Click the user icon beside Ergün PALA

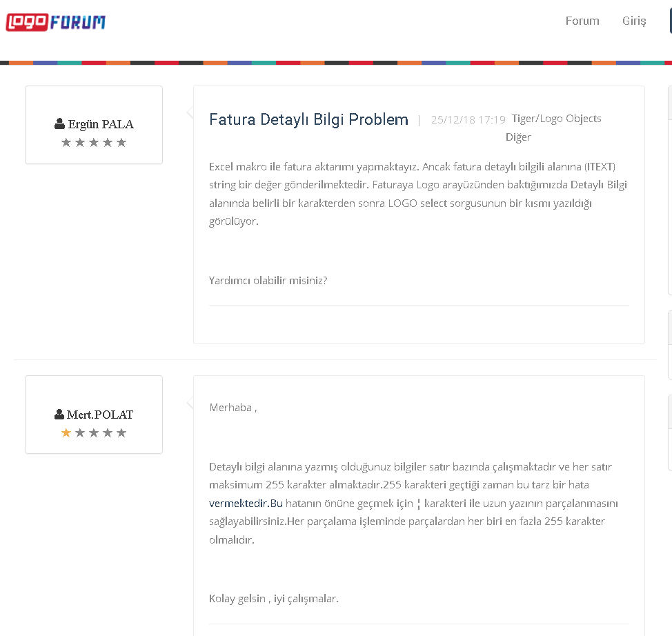(59, 125)
